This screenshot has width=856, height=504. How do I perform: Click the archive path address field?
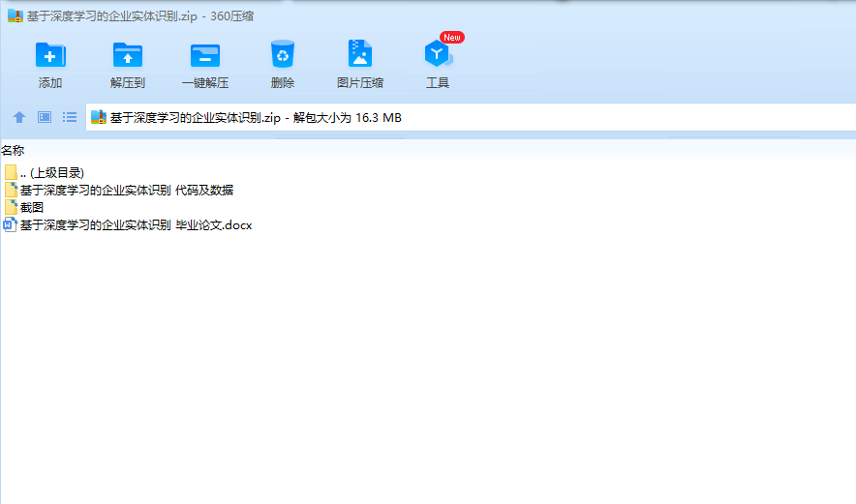[471, 117]
